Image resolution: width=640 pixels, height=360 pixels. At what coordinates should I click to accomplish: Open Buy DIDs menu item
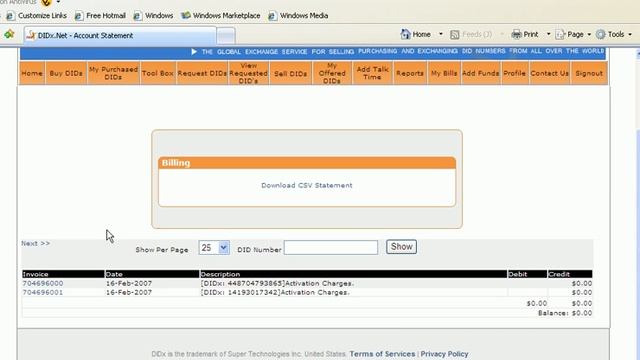click(66, 73)
